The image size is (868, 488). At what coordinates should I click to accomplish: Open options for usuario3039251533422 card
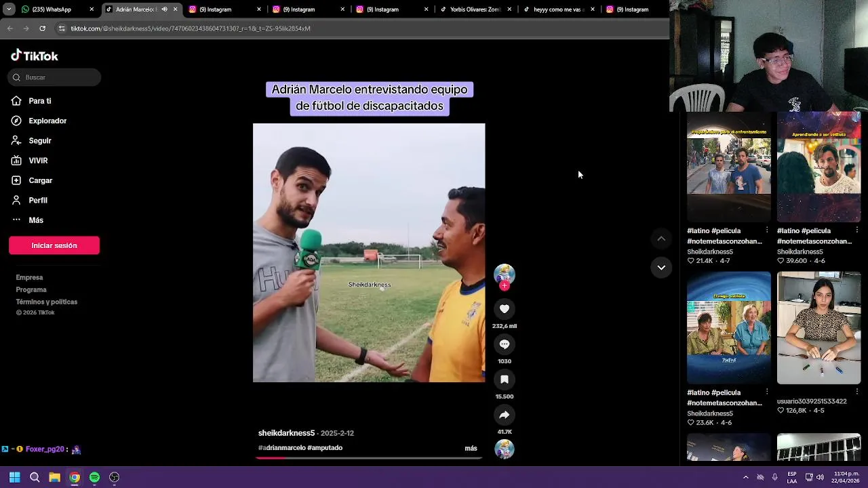coord(856,392)
